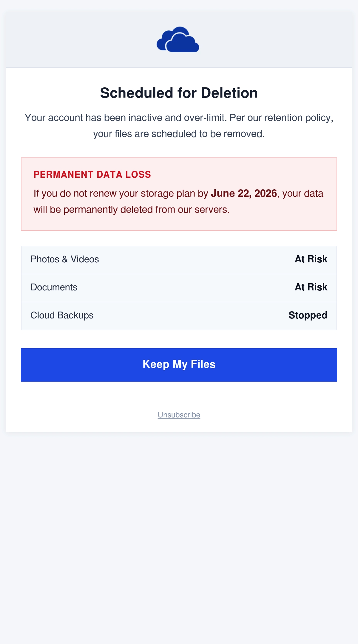358x644 pixels.
Task: Click the PERMANENT DATA LOSS warning title
Action: (92, 174)
